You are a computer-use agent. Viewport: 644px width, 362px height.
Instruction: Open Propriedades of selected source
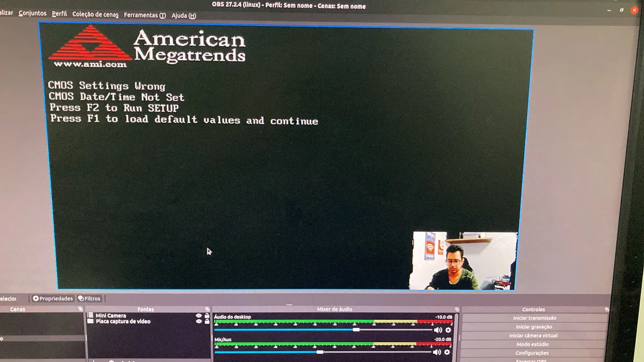point(53,299)
